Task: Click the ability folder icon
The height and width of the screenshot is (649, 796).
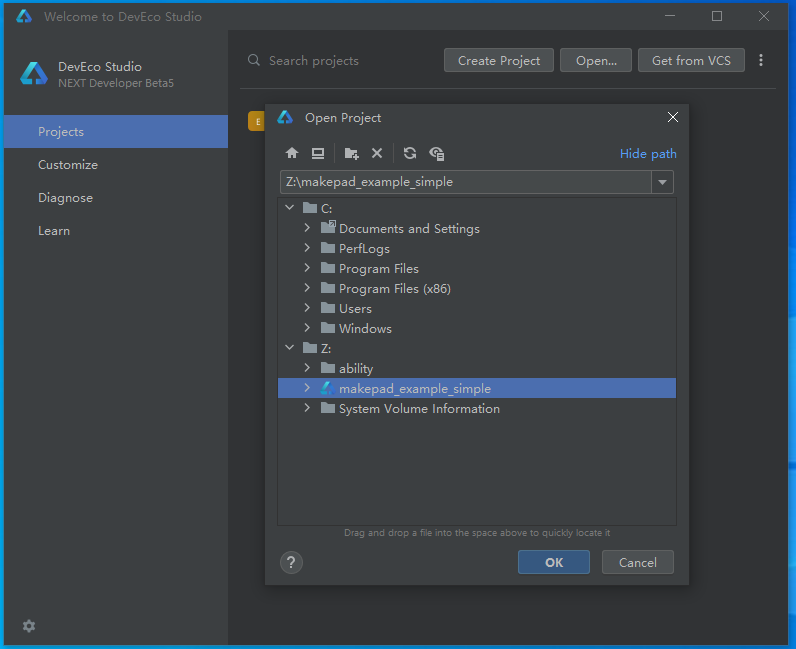Action: click(x=328, y=368)
